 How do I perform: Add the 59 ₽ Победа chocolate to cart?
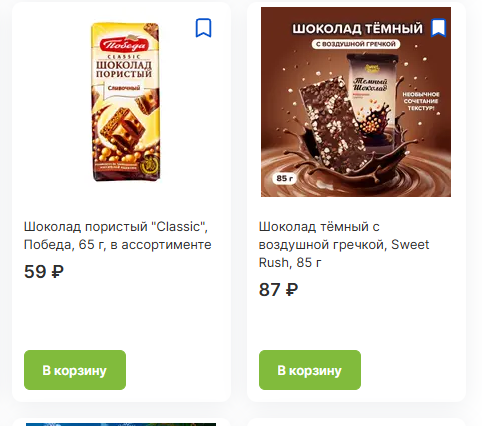tap(75, 370)
